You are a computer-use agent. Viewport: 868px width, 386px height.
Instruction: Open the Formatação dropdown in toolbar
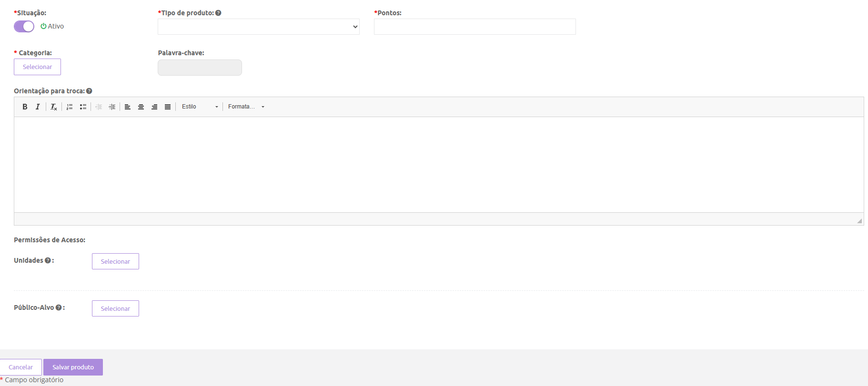(246, 107)
